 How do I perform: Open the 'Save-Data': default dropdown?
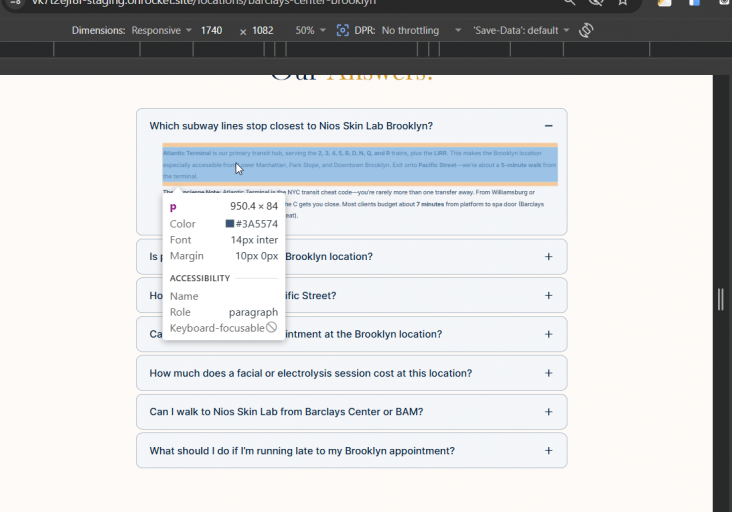521,30
